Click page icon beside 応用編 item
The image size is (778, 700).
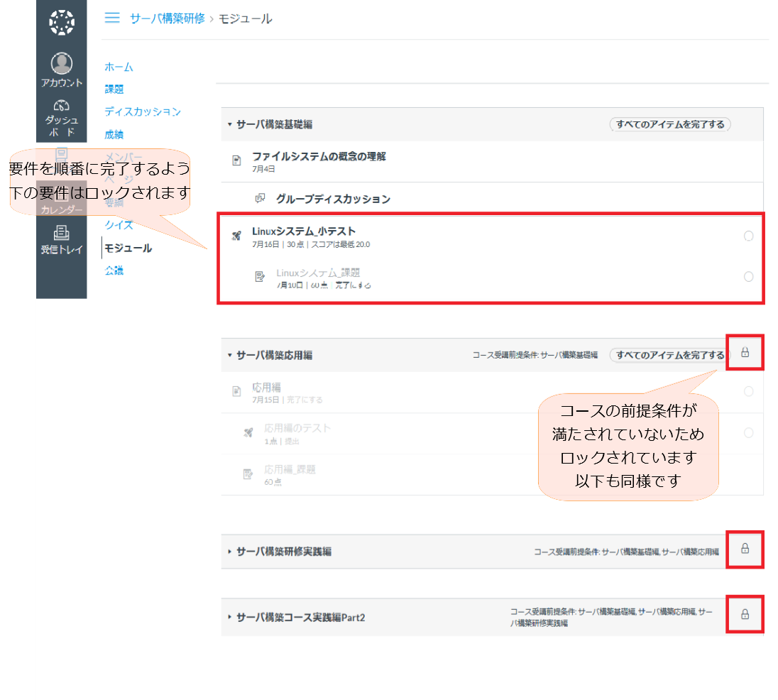point(236,391)
